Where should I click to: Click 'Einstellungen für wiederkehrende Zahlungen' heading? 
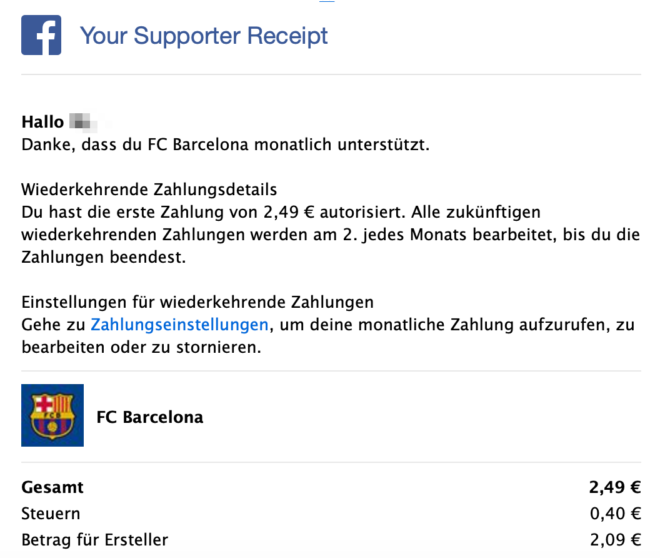pyautogui.click(x=197, y=302)
